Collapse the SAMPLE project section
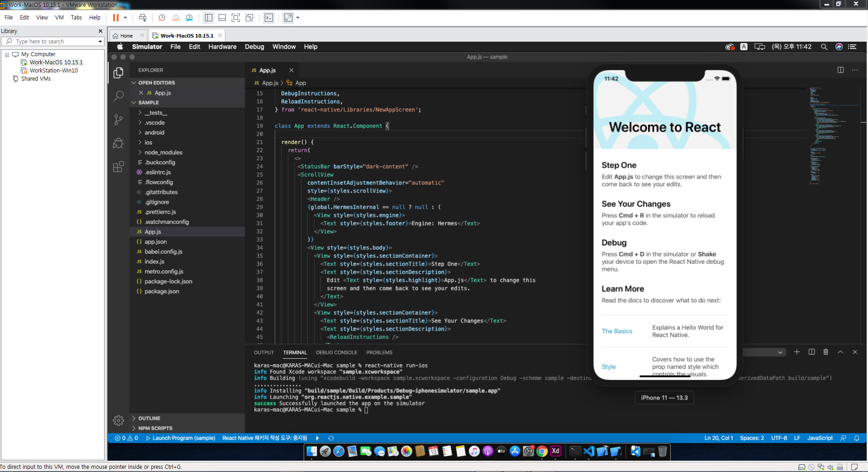 [x=148, y=103]
